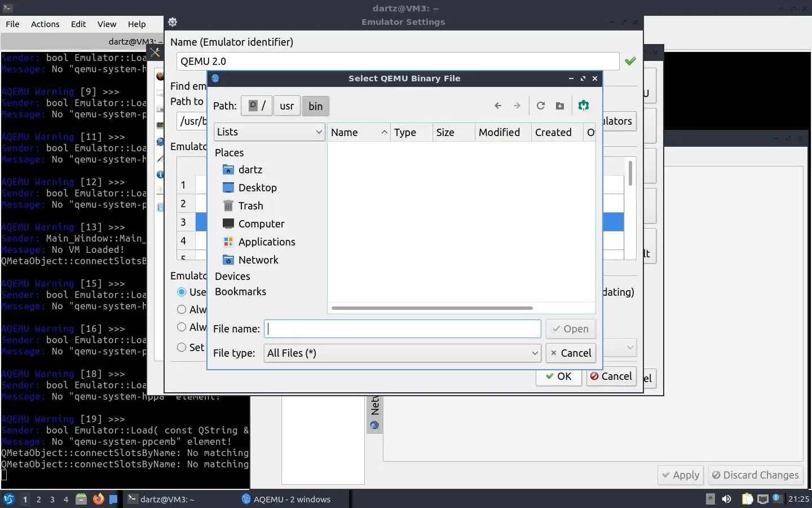Open the Edit menu in the terminal
Image resolution: width=812 pixels, height=508 pixels.
pos(78,24)
